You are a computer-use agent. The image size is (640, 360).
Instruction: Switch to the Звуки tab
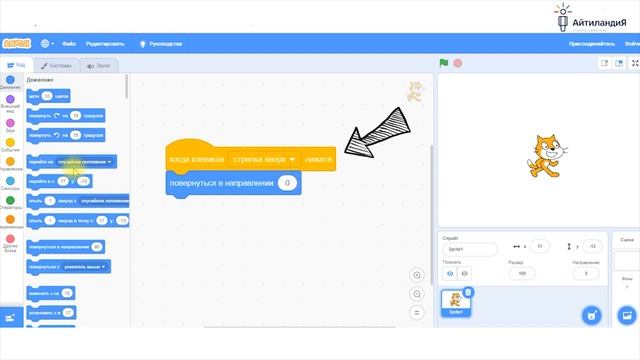click(98, 66)
